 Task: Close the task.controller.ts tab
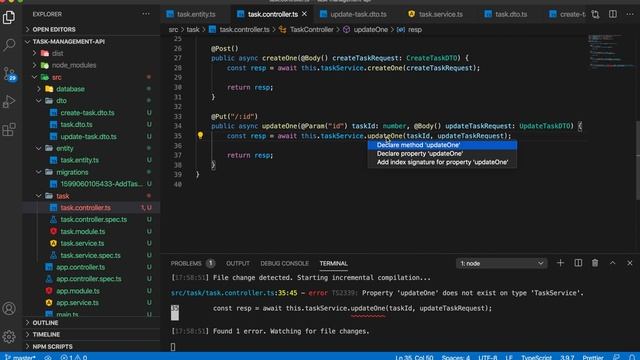[304, 14]
